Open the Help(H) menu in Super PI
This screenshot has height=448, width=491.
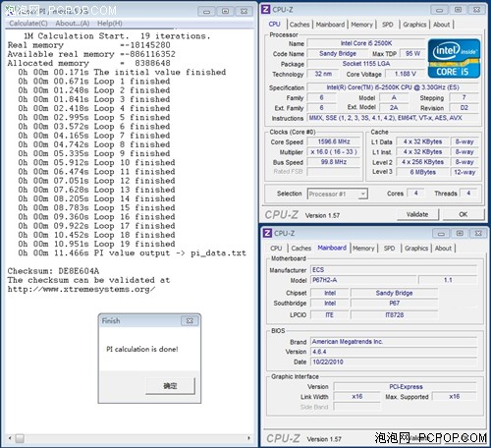tap(110, 24)
